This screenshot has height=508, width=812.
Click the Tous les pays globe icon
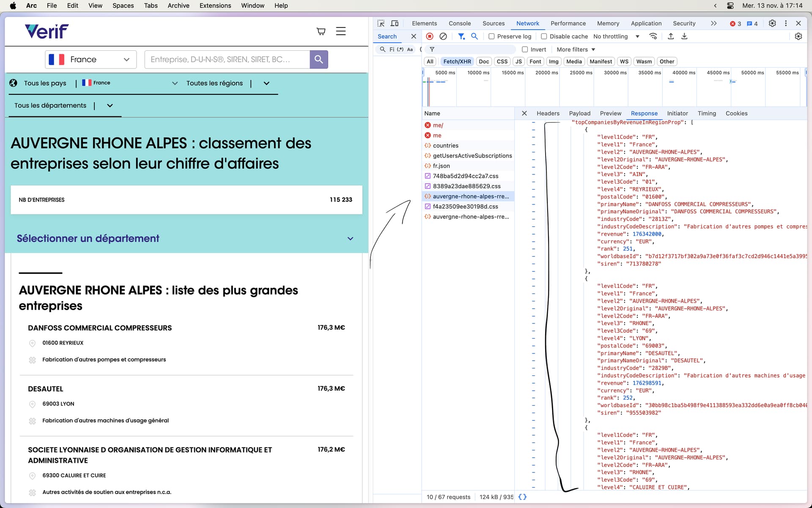(x=14, y=83)
